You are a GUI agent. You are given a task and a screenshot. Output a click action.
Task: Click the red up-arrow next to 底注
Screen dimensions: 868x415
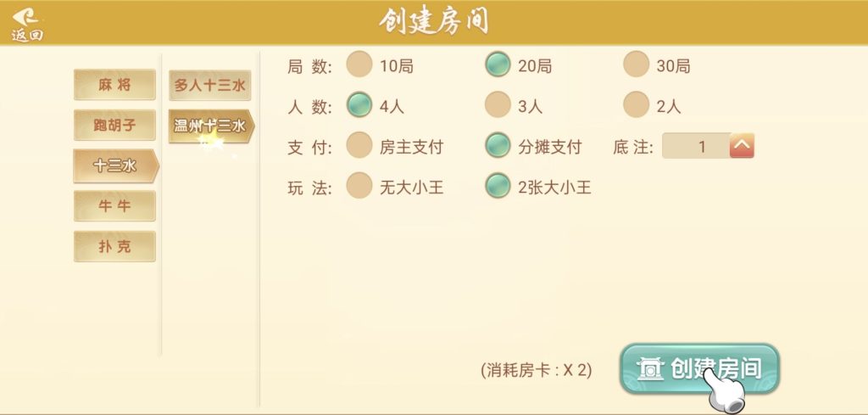[x=742, y=146]
